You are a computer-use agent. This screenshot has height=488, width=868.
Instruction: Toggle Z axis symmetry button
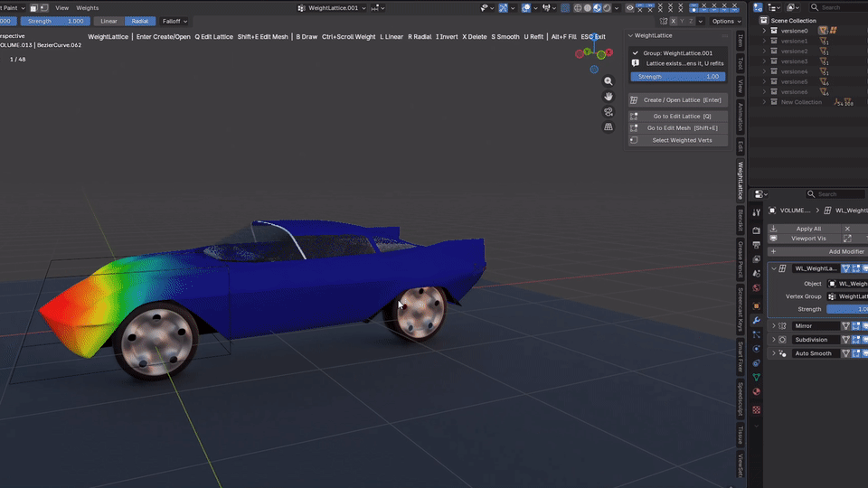(691, 21)
